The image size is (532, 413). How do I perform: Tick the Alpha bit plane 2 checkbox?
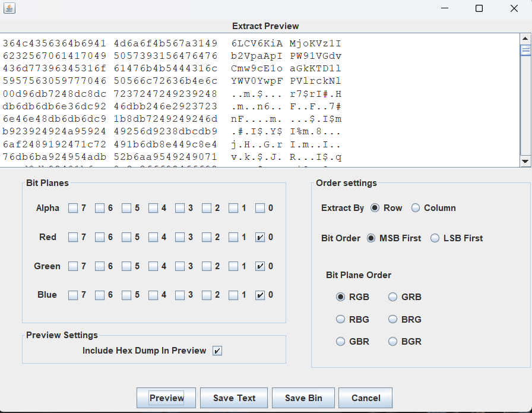(207, 208)
